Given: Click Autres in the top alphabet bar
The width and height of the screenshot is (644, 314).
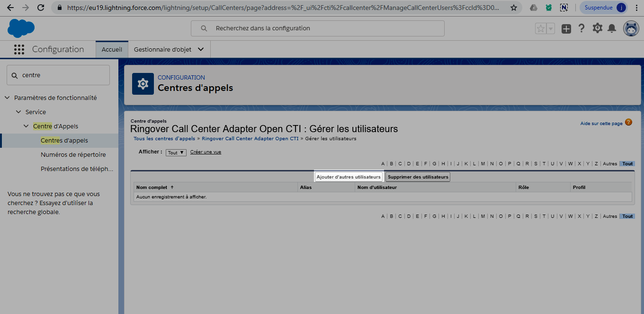Looking at the screenshot, I should [610, 164].
